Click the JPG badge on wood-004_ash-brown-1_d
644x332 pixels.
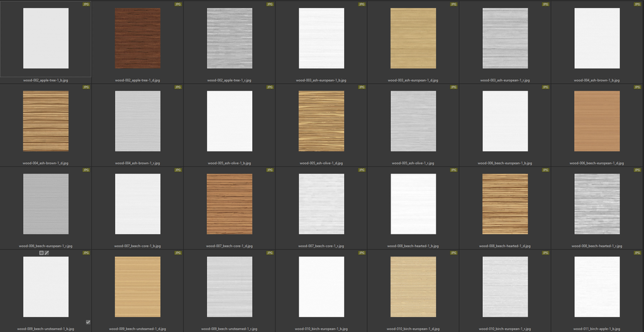[86, 87]
